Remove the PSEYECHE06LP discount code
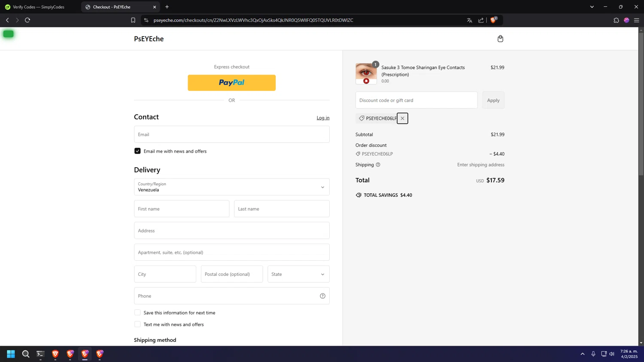644x362 pixels. click(x=402, y=118)
